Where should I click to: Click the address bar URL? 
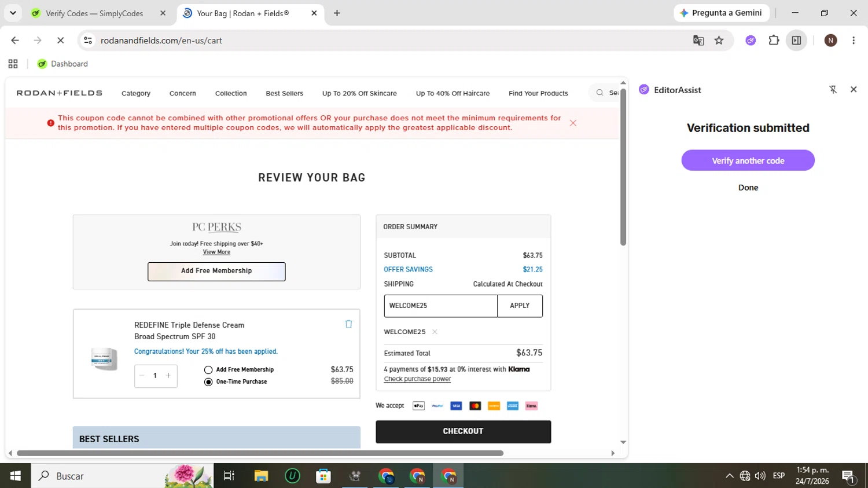161,41
